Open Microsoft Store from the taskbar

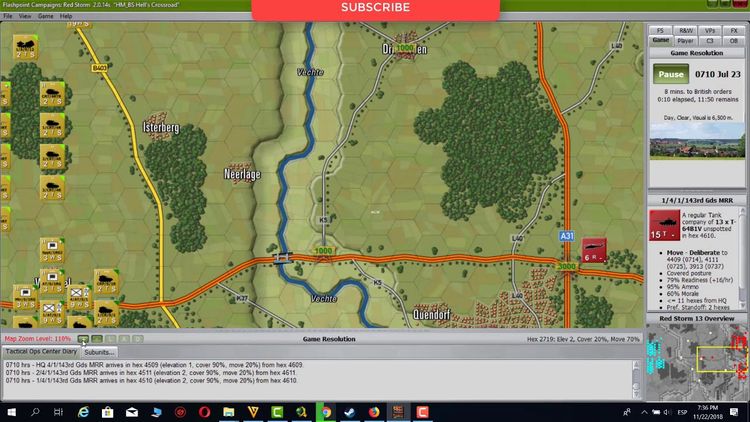coord(108,412)
